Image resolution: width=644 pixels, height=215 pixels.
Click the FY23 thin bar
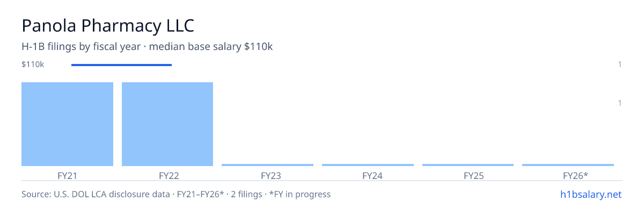click(x=267, y=165)
